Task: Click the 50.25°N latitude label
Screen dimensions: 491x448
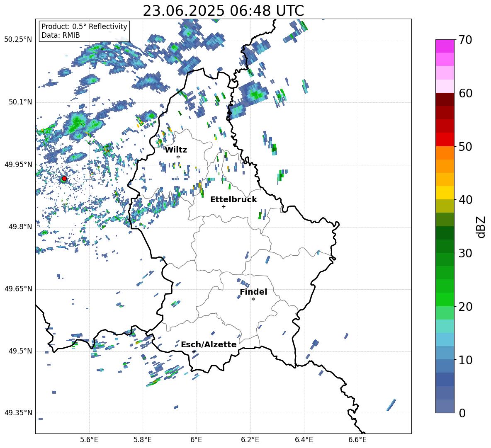Action: click(x=18, y=40)
